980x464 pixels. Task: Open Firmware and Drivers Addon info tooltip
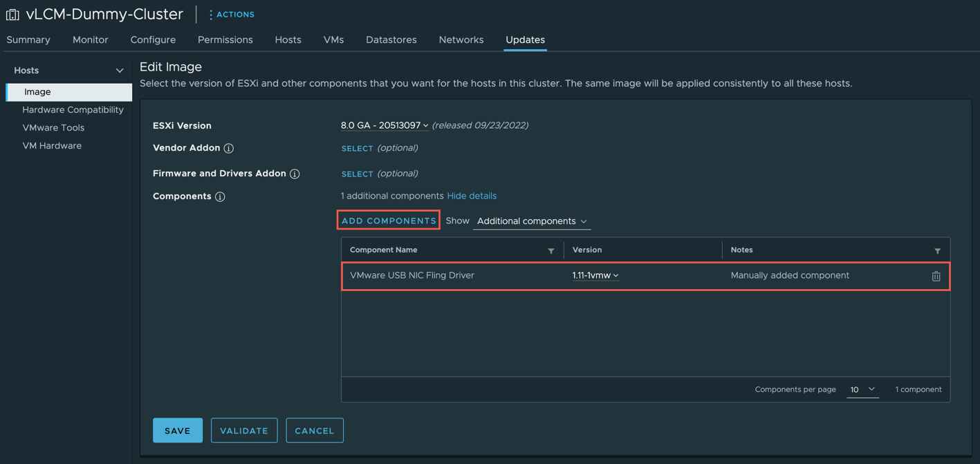coord(295,173)
